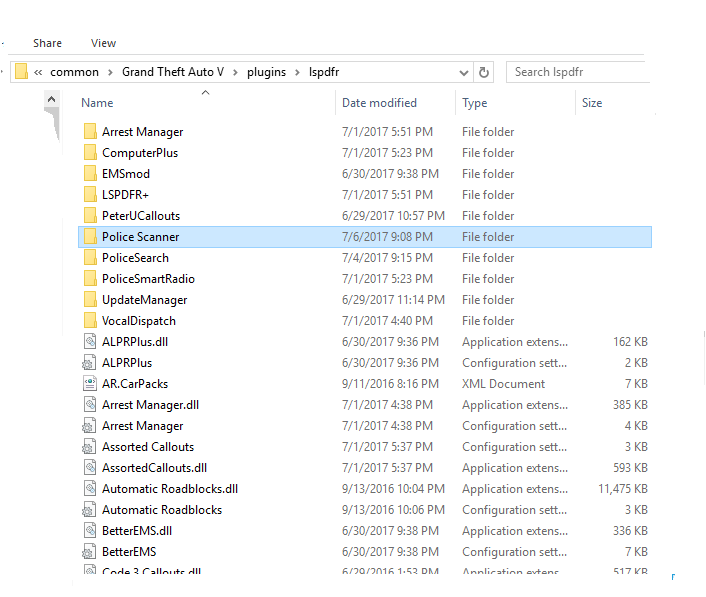Image resolution: width=706 pixels, height=597 pixels.
Task: Select AssortedCallouts.dll file icon
Action: pos(90,468)
